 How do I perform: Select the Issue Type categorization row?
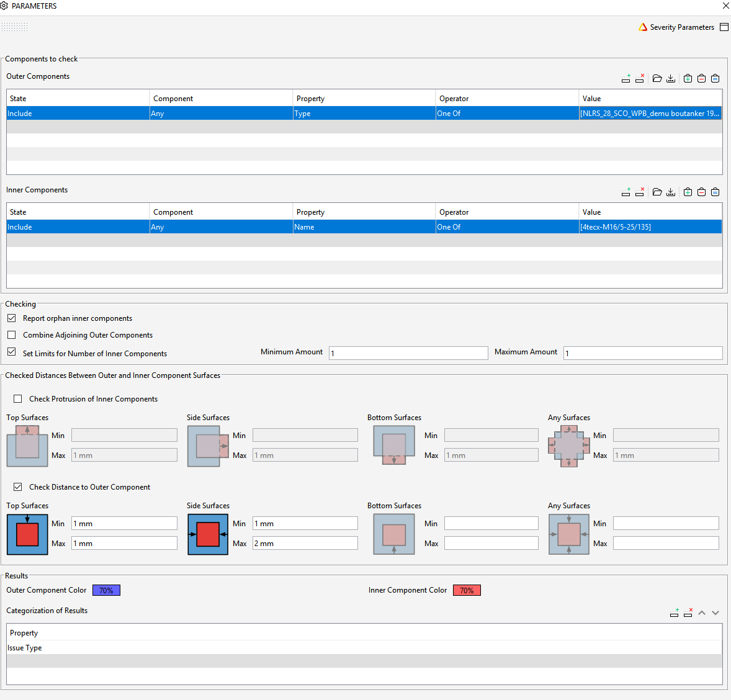tap(364, 648)
